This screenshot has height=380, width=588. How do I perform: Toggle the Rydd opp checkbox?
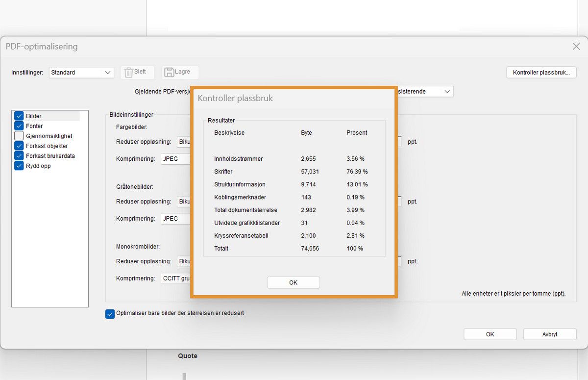pos(19,166)
